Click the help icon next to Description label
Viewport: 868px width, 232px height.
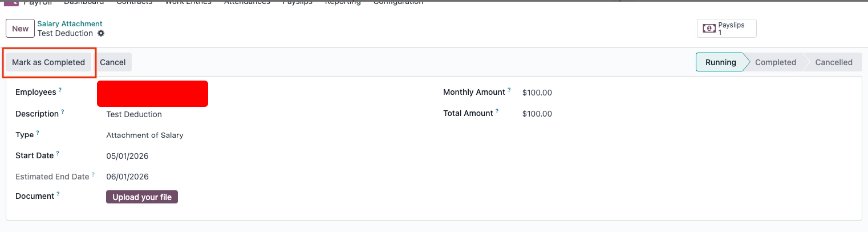click(63, 112)
